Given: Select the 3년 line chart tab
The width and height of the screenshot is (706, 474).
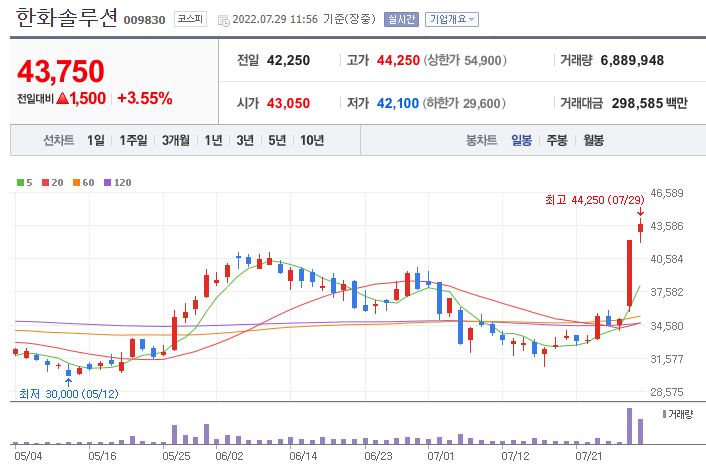Looking at the screenshot, I should coord(245,140).
